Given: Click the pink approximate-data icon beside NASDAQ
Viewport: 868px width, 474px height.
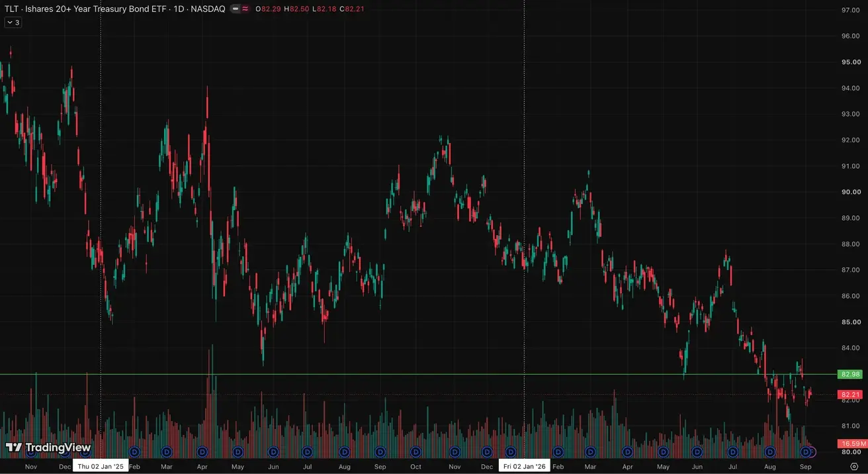Looking at the screenshot, I should click(245, 9).
